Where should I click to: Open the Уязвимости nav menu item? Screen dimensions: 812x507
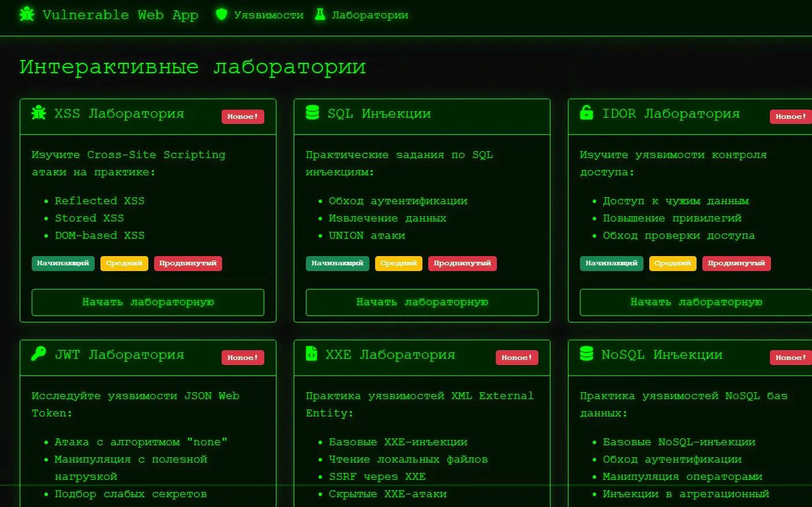point(260,15)
